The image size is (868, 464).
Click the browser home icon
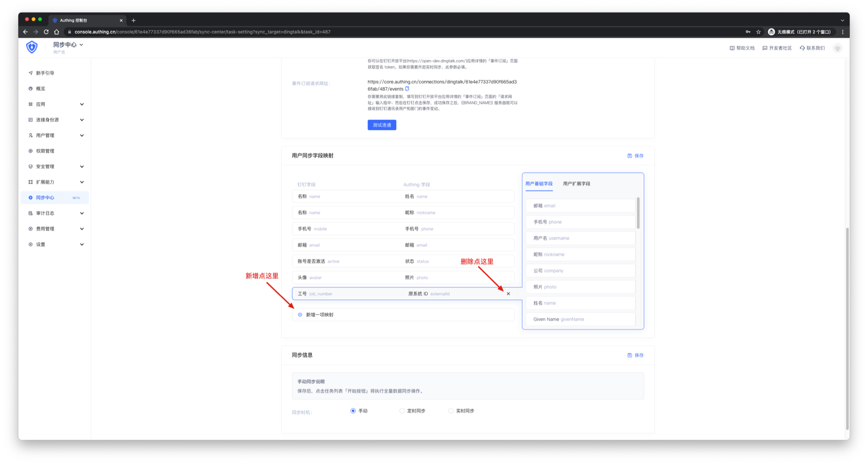(57, 32)
